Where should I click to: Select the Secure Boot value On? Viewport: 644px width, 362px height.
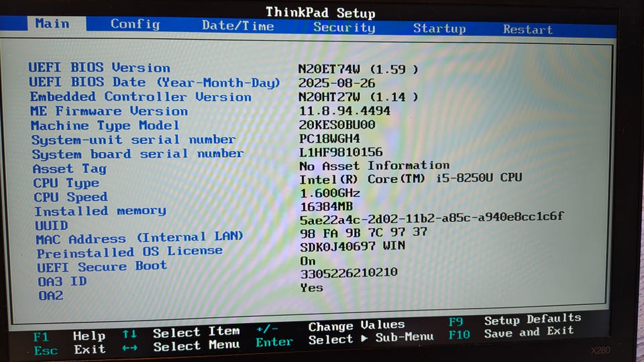pos(308,261)
